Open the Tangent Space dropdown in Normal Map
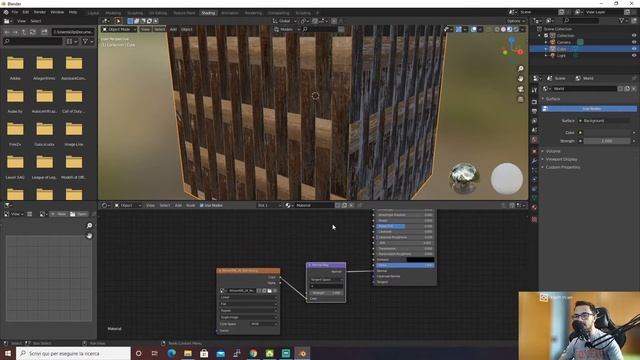Screen dimensions: 640x360 [x=326, y=280]
